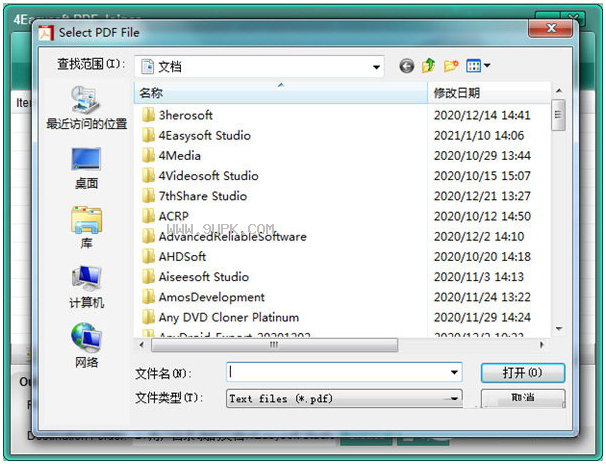Select the Computer (计算机) shortcut

87,287
